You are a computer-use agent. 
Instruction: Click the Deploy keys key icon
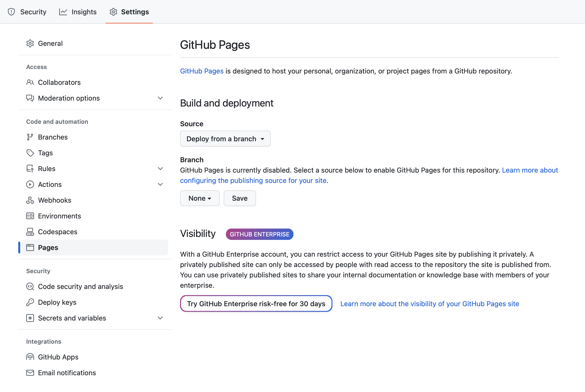pyautogui.click(x=30, y=302)
